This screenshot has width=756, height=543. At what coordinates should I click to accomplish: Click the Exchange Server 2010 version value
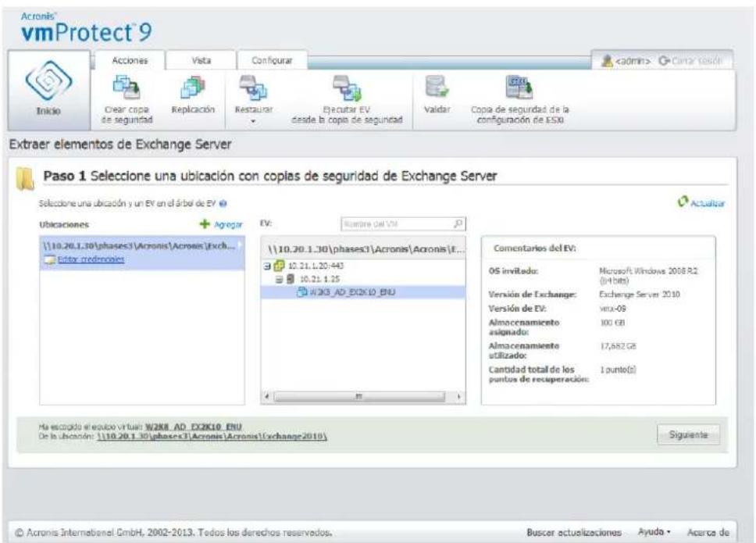coord(640,295)
